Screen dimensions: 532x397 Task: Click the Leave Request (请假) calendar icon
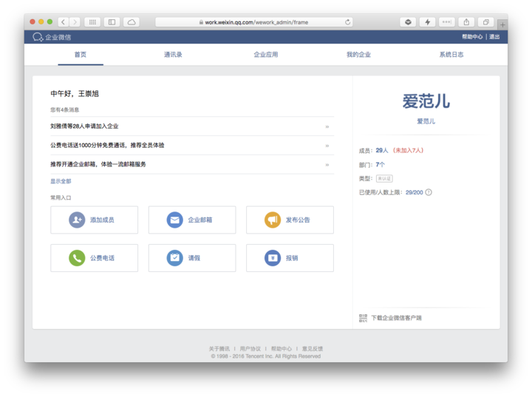[x=174, y=258]
